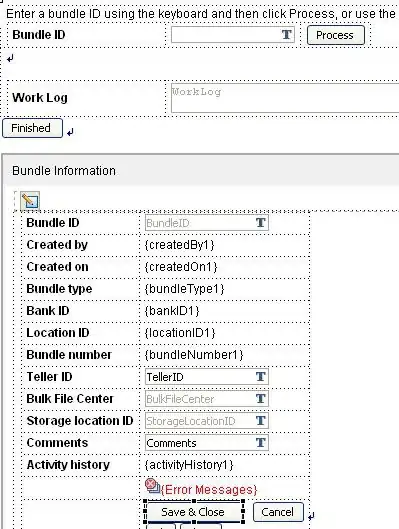Select the {activityHistory1} placeholder
The image size is (399, 529).
click(189, 465)
